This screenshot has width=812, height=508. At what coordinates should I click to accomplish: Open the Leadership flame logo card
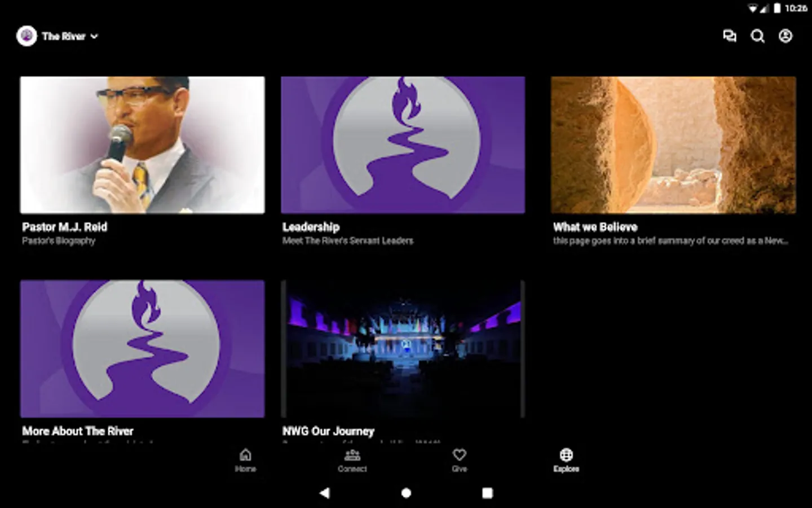point(403,145)
